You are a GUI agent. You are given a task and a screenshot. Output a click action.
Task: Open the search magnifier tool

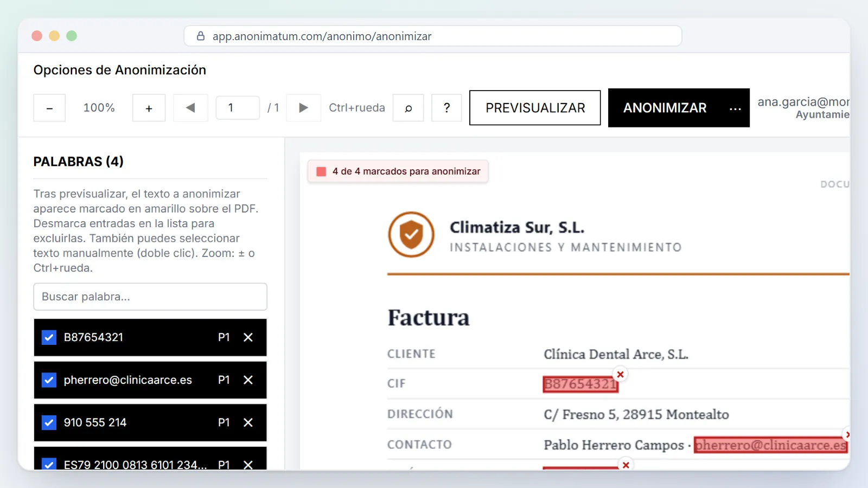point(408,108)
